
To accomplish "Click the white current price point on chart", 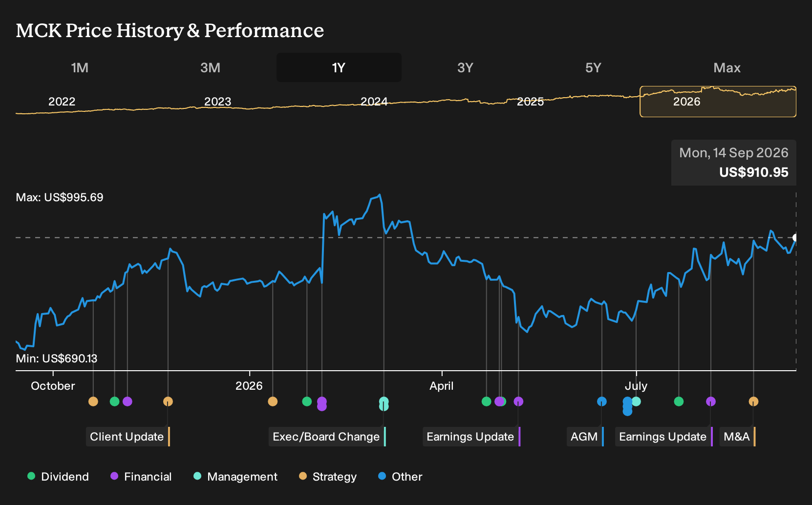I will tap(795, 238).
